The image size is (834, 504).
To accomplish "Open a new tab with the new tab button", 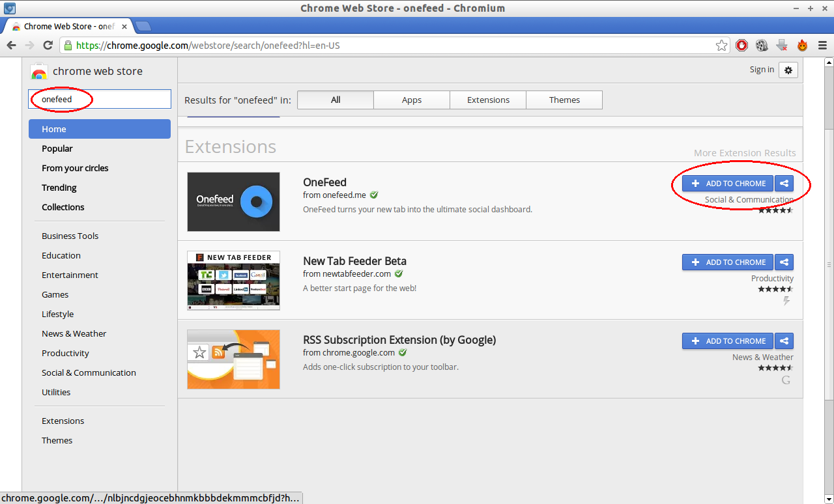I will [143, 26].
